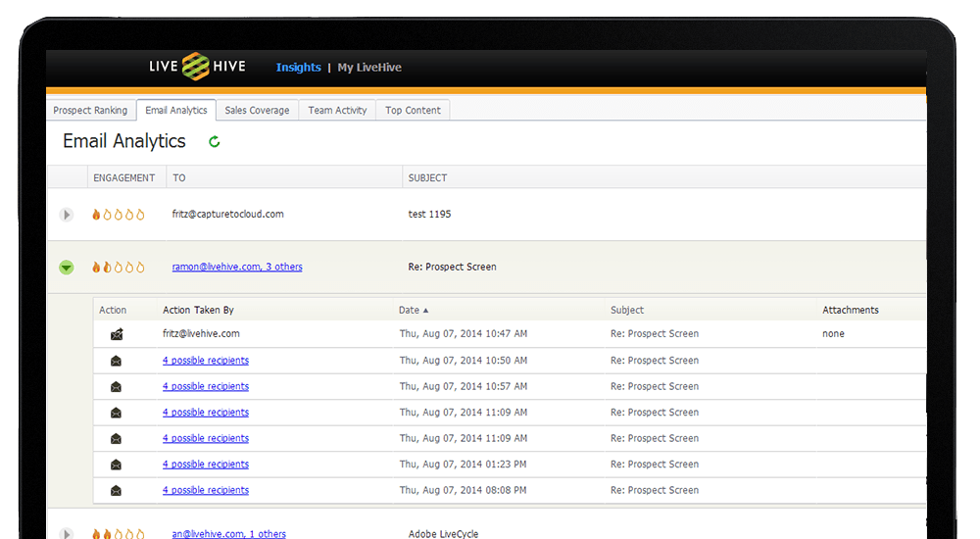Click Attachments column header
The height and width of the screenshot is (539, 980).
coord(851,310)
